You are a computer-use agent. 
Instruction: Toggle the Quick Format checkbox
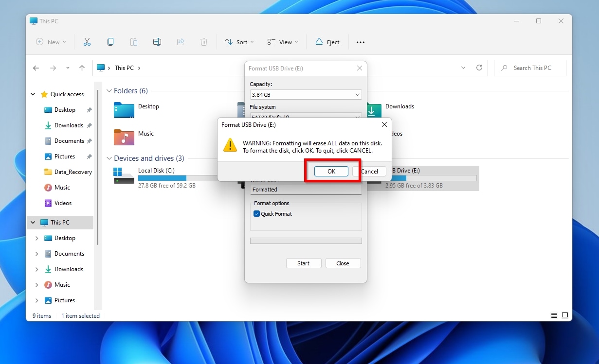pyautogui.click(x=256, y=214)
